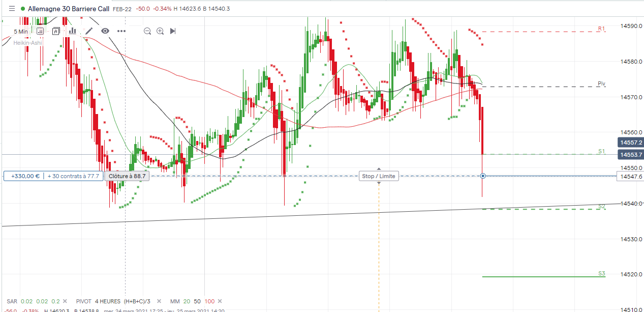Click the MM period 50 value
644x312 pixels.
pos(198,301)
